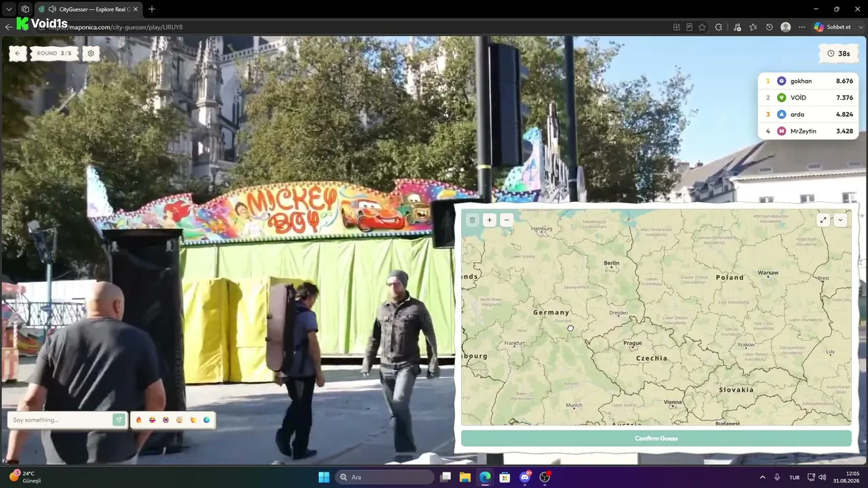Open Microsoft Store from the taskbar
The image size is (868, 488).
pyautogui.click(x=505, y=477)
